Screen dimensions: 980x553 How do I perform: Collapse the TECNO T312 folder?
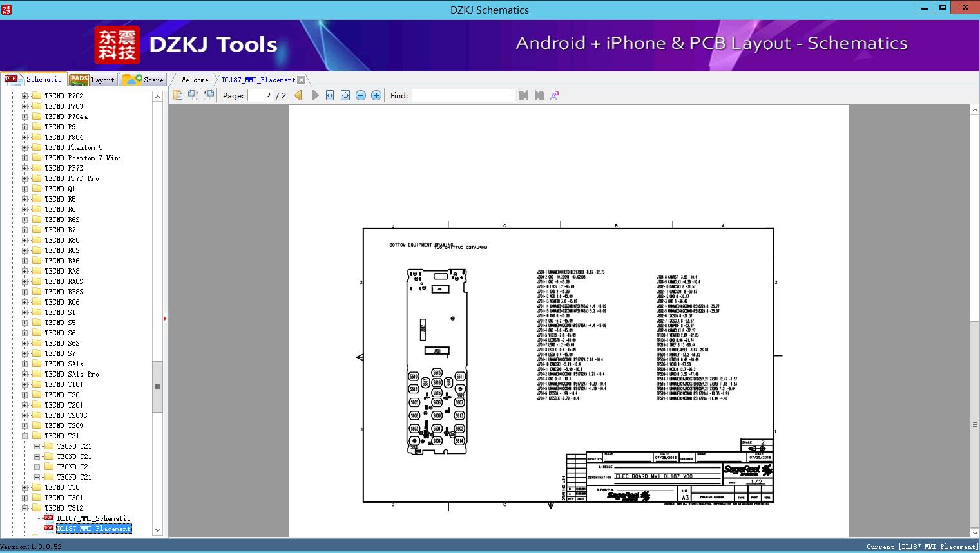pos(25,508)
